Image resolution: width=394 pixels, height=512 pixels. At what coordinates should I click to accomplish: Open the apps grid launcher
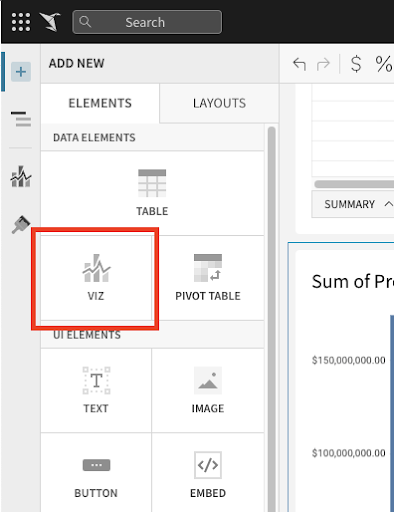[x=21, y=22]
